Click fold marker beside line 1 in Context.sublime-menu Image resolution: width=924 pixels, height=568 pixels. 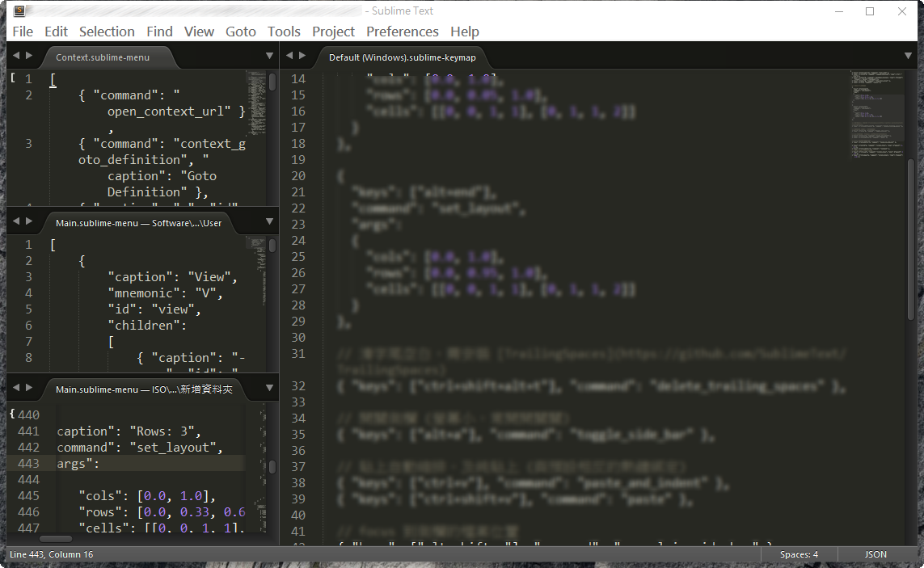click(x=12, y=78)
